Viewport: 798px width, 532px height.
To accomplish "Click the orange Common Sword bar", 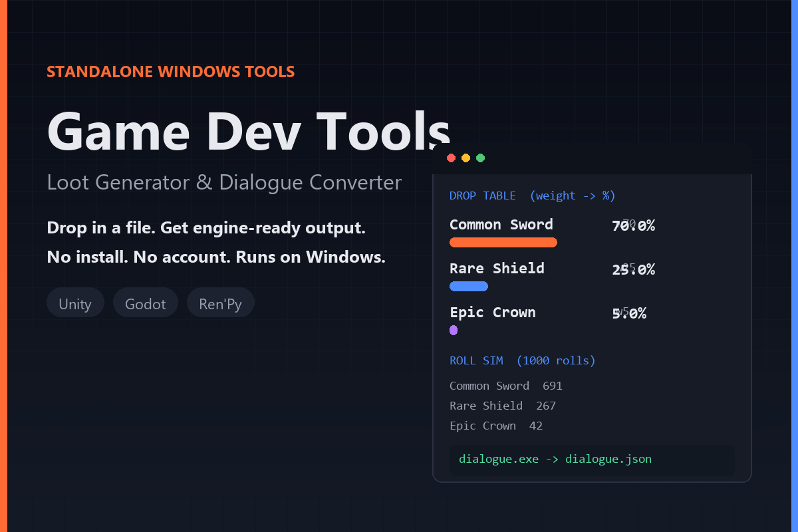I will pos(503,242).
